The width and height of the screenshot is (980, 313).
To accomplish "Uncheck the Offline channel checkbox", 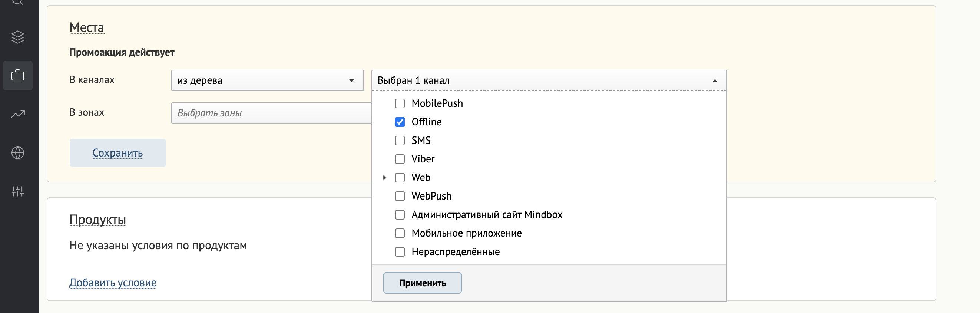I will tap(400, 122).
